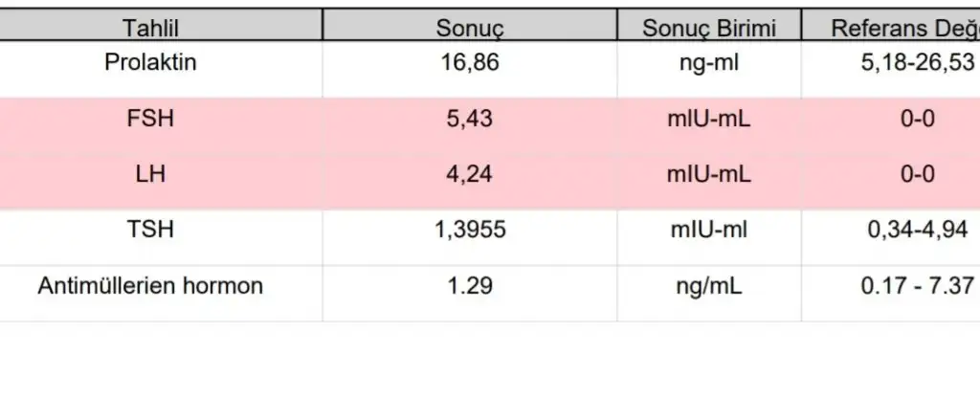This screenshot has width=980, height=420.
Task: Click the FSH test name cell
Action: [150, 120]
